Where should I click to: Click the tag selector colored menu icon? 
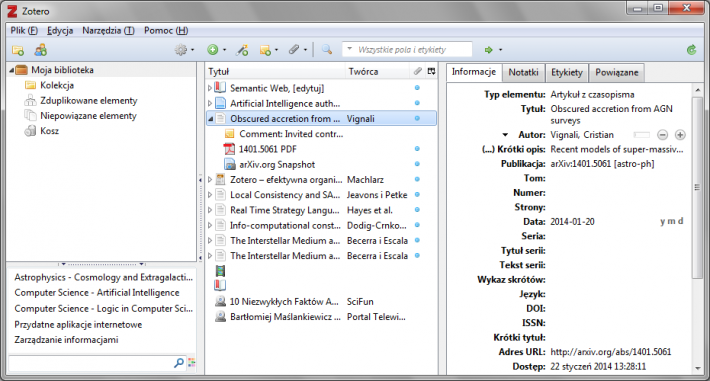[x=192, y=362]
